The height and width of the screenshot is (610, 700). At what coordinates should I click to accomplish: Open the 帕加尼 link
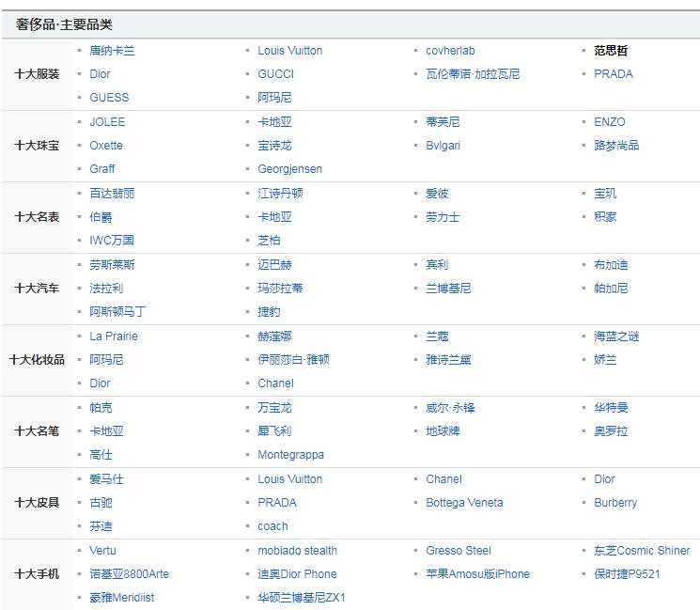click(611, 289)
